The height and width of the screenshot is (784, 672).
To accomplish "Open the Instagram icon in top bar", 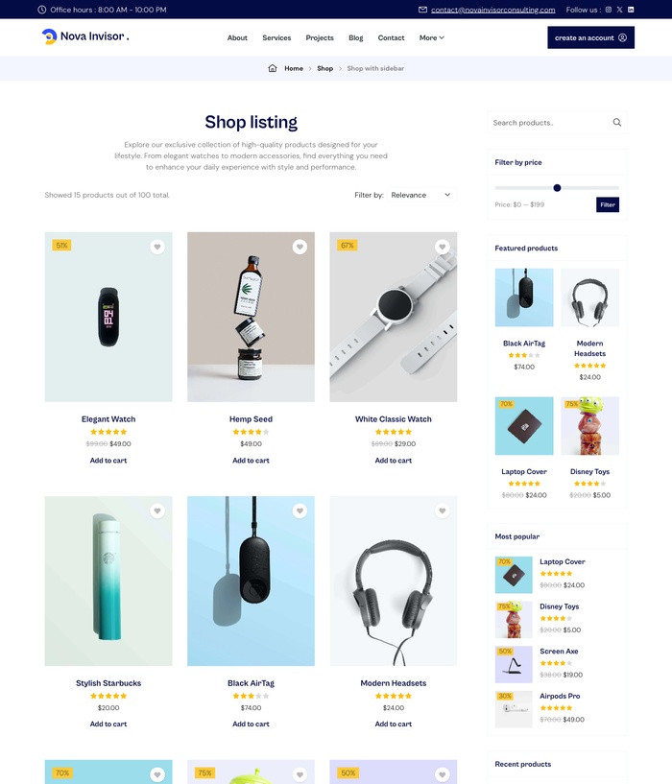I will tap(609, 10).
